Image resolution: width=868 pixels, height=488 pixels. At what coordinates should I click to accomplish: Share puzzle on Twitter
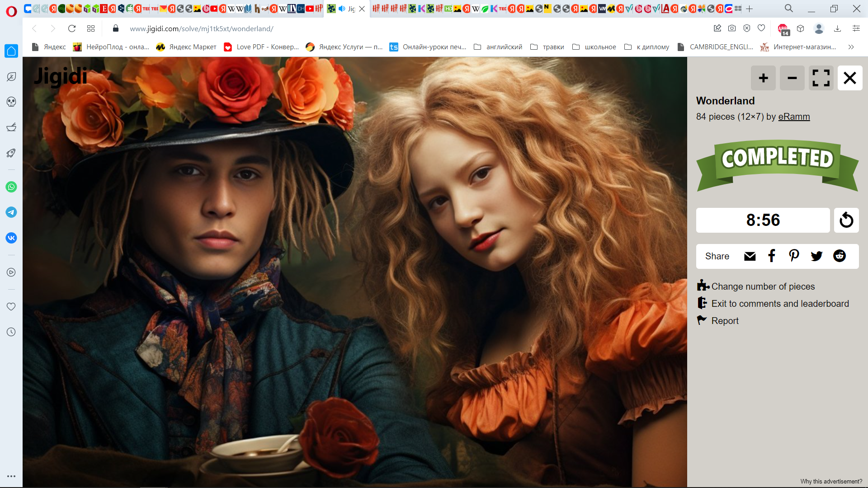816,256
